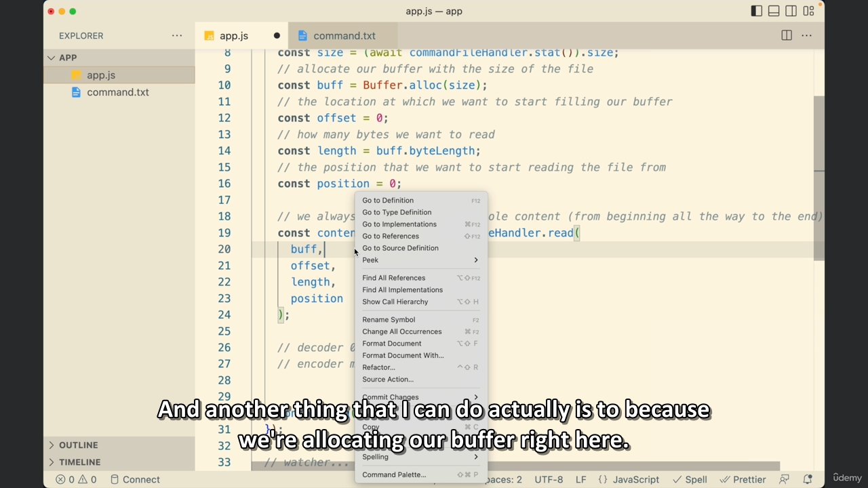Open command.txt in the Explorer tree
The height and width of the screenshot is (488, 868).
tap(119, 92)
